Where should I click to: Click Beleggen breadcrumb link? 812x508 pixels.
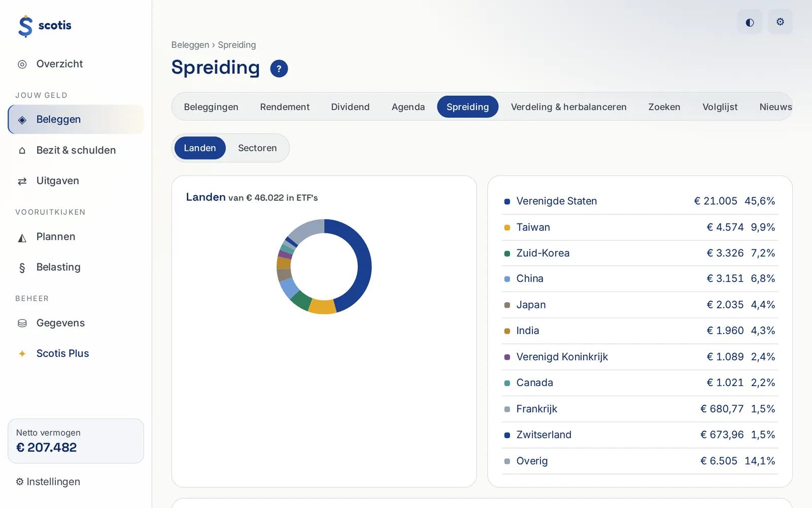(190, 45)
